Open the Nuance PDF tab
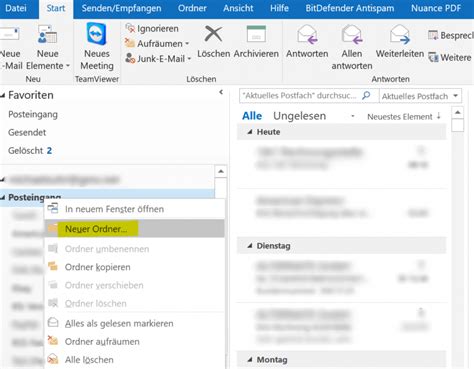This screenshot has width=474, height=369. (436, 8)
